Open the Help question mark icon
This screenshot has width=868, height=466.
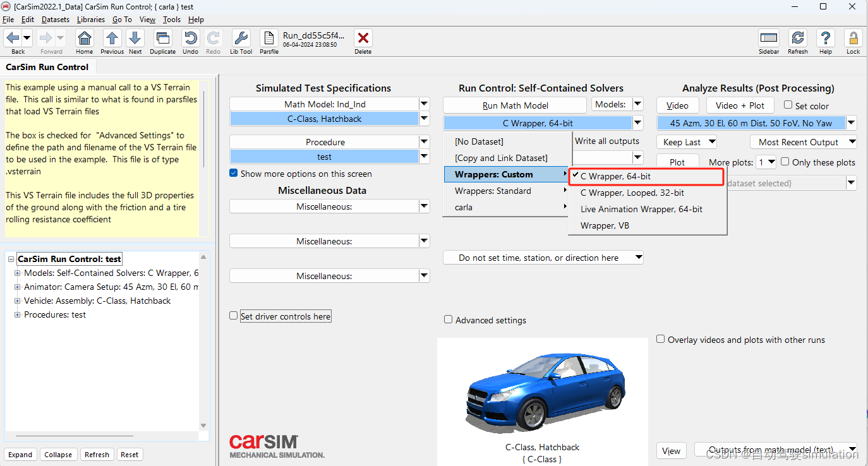point(825,38)
